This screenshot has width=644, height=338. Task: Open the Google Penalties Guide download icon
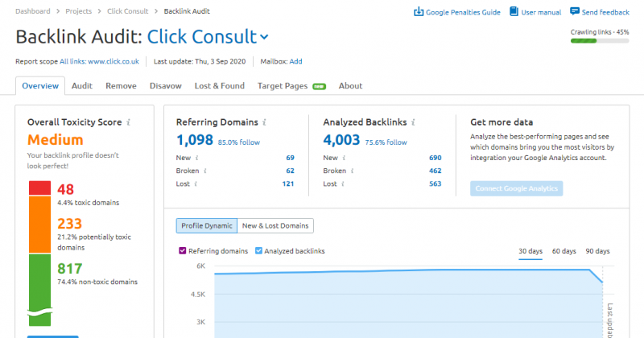tap(418, 11)
